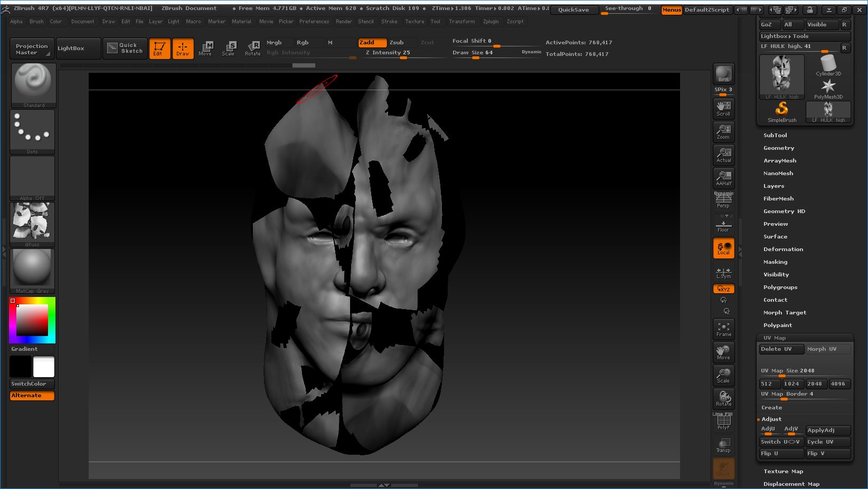Screen dimensions: 868x489
Task: Toggle XYZ rotation mode
Action: (723, 289)
